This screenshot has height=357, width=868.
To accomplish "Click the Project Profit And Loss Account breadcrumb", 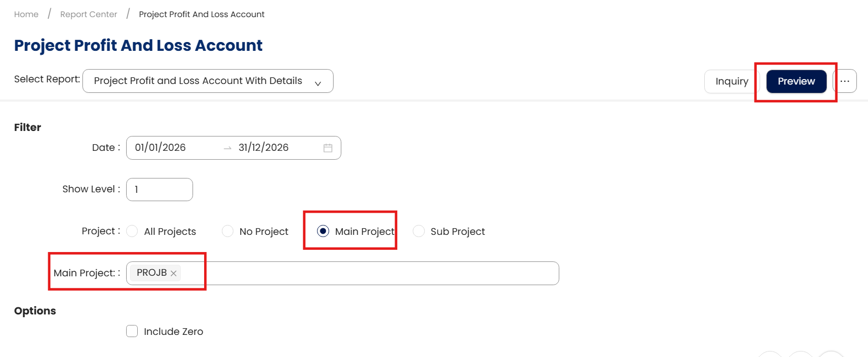I will pos(201,14).
